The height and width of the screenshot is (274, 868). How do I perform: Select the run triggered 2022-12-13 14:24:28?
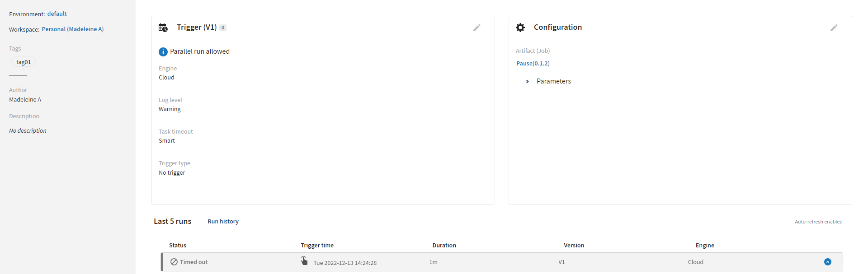click(345, 263)
